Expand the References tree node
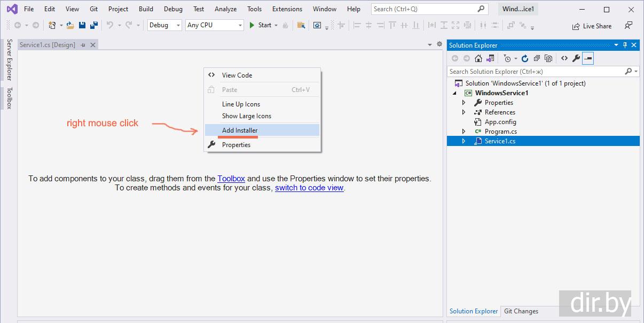 tap(464, 112)
